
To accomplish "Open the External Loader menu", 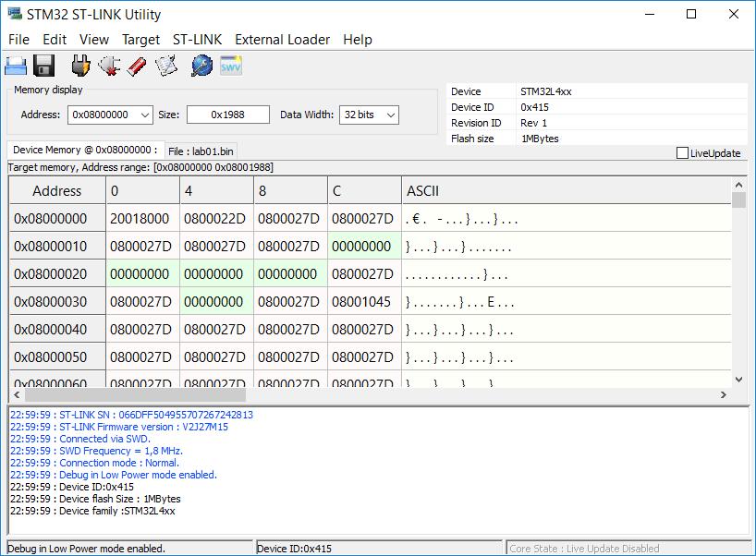I will coord(283,40).
